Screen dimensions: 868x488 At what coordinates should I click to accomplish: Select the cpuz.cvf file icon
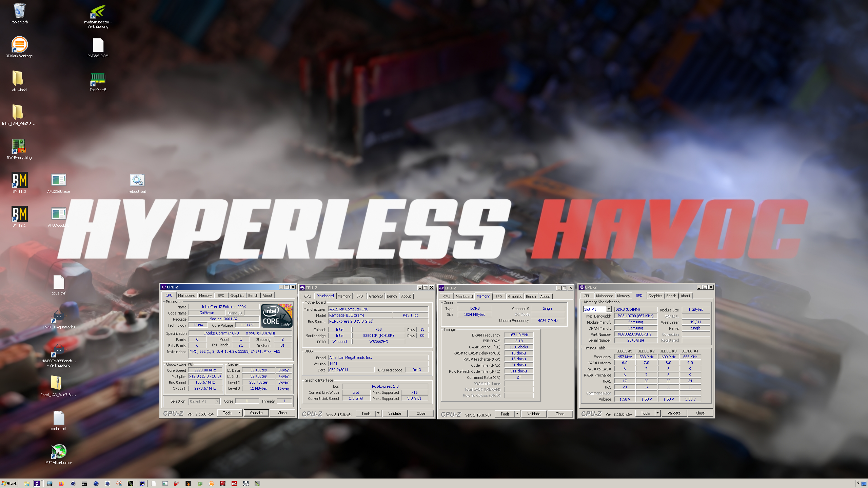tap(59, 285)
